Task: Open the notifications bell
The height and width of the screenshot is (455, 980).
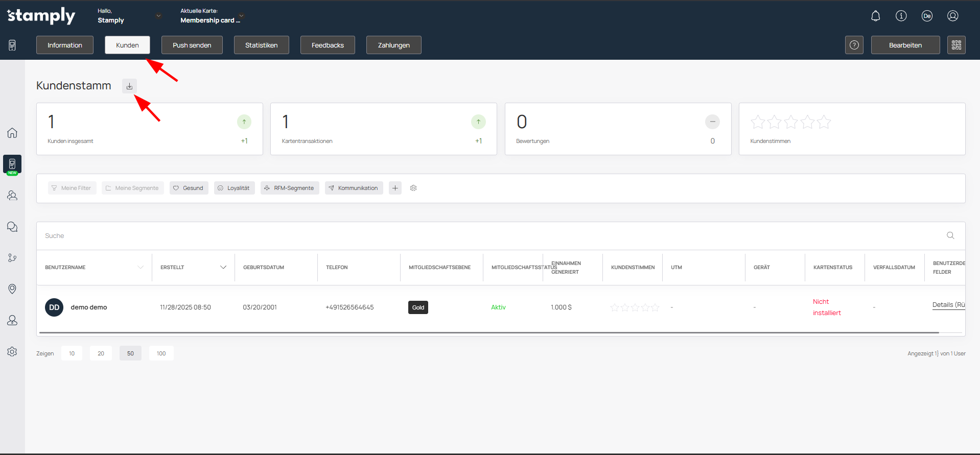Action: click(x=875, y=16)
